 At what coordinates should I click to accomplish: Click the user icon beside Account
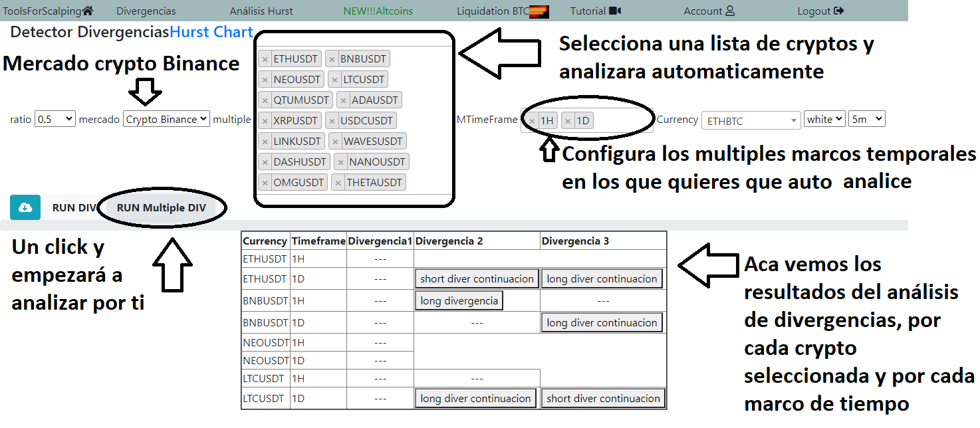(730, 11)
